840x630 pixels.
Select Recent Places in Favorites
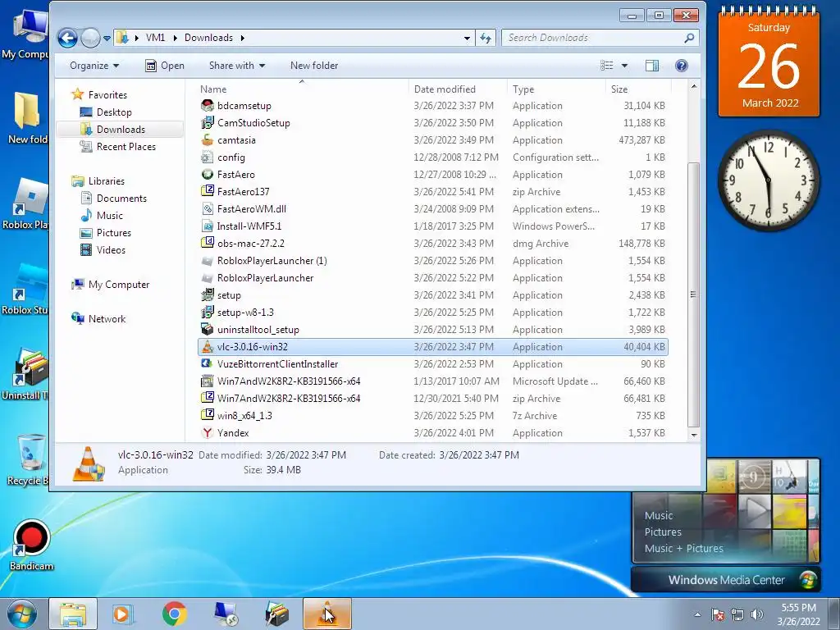click(x=126, y=146)
